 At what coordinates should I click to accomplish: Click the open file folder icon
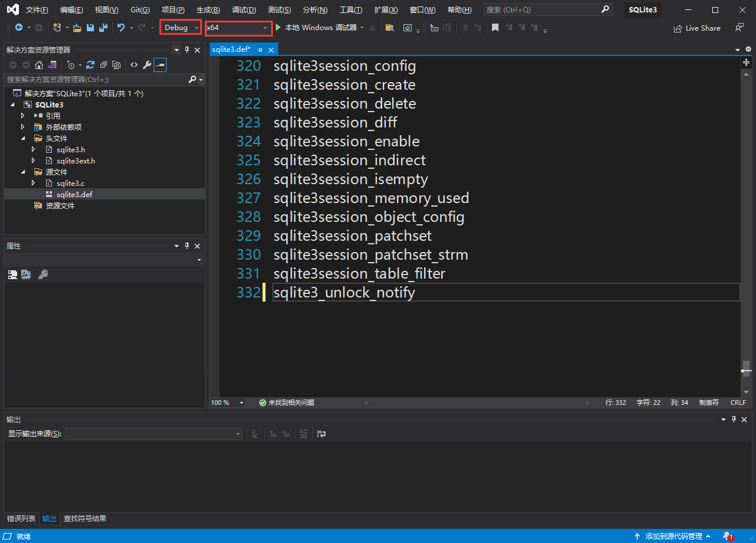pos(77,28)
